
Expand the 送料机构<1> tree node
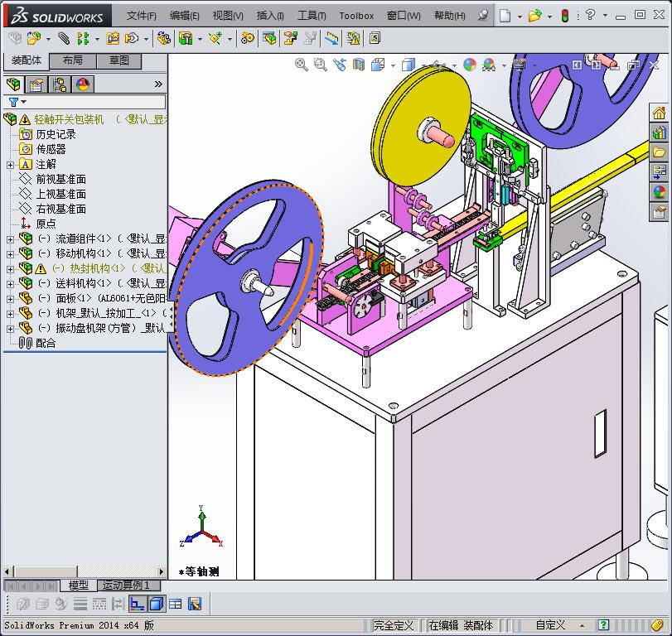(x=10, y=284)
